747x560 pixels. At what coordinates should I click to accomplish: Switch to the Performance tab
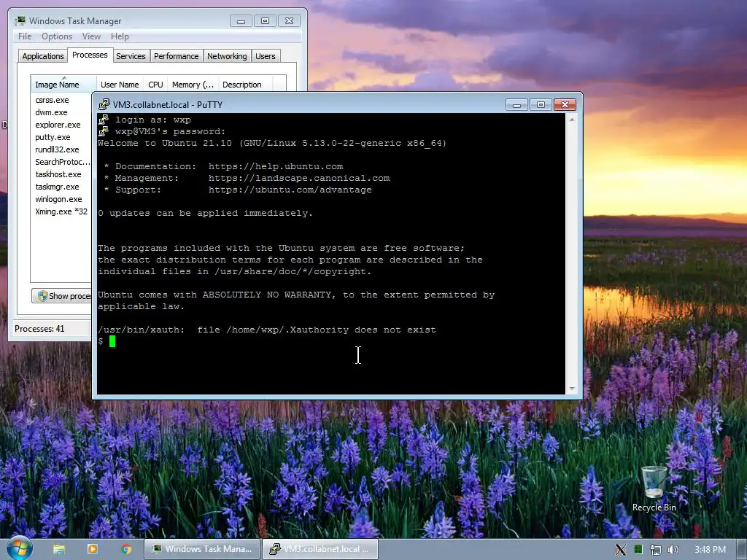click(177, 56)
